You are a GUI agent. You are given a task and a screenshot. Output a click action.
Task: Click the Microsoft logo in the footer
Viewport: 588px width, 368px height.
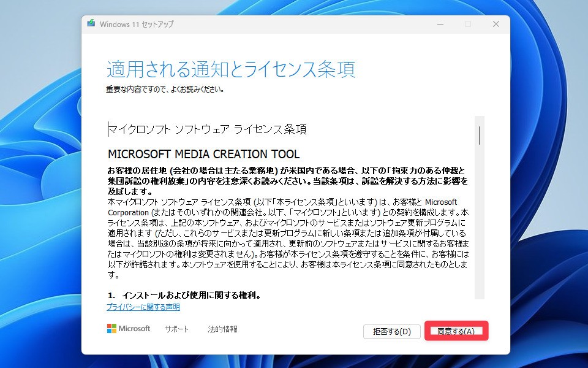pos(129,329)
